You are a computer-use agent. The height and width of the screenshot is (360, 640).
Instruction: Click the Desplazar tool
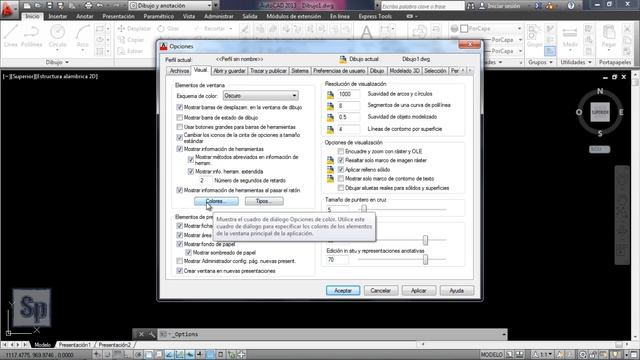[134, 29]
